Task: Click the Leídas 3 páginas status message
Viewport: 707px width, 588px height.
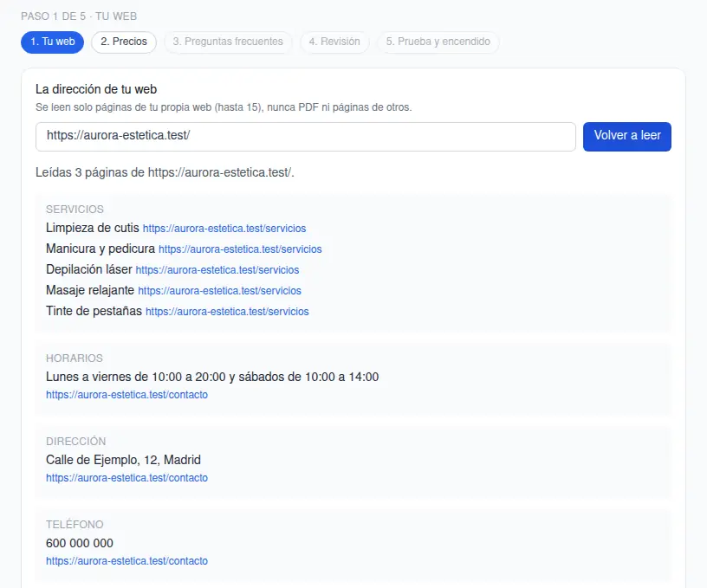Action: coord(165,172)
